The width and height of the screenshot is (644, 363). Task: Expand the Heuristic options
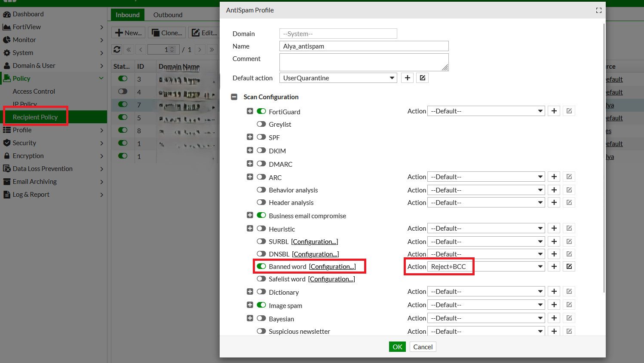[x=250, y=229]
